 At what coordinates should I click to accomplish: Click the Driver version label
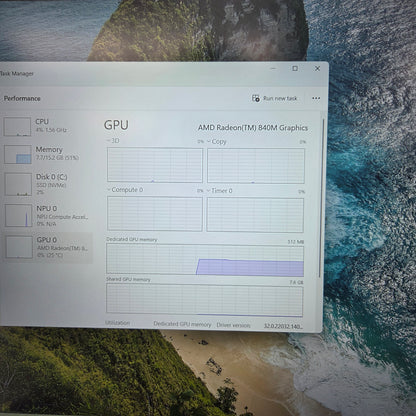(x=233, y=325)
